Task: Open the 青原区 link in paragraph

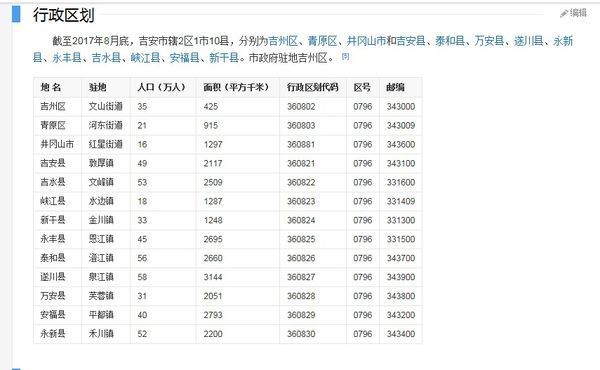Action: (322, 41)
